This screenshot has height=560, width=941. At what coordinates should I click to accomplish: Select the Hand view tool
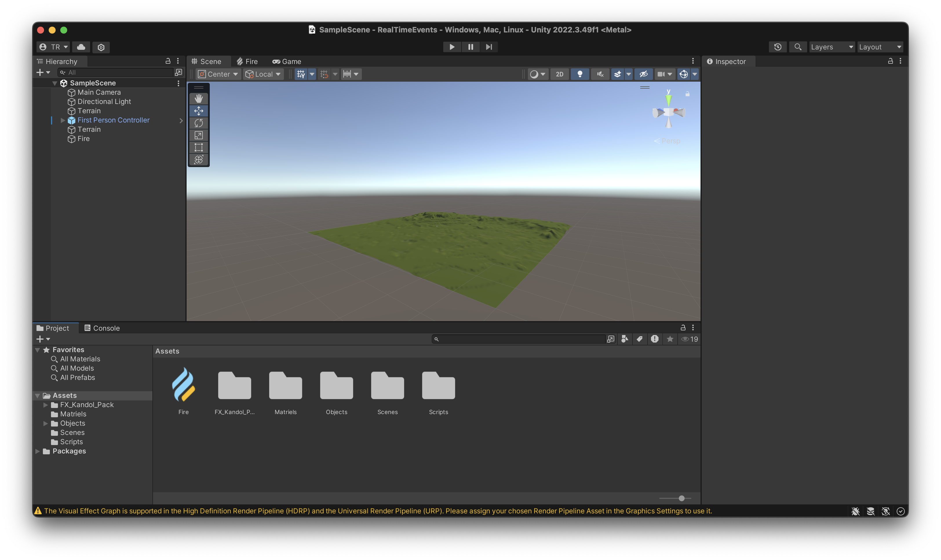198,98
